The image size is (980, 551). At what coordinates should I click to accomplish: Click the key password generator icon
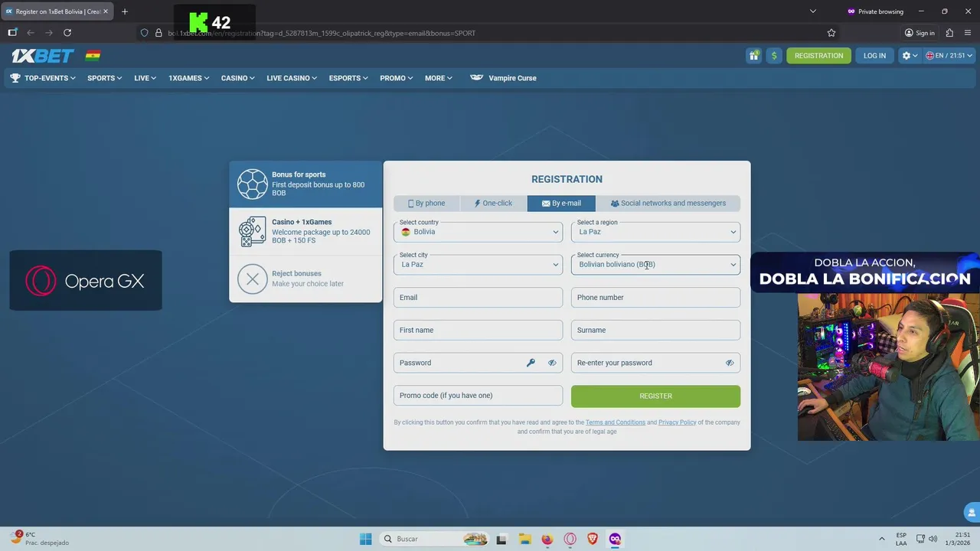point(531,363)
